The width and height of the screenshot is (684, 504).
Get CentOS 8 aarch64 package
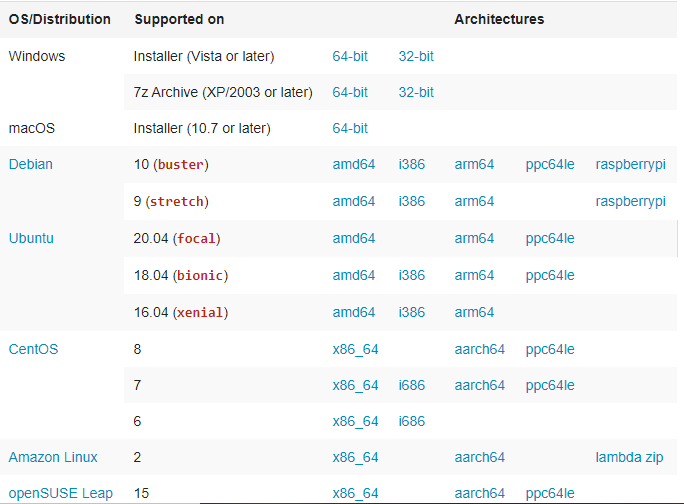point(479,349)
